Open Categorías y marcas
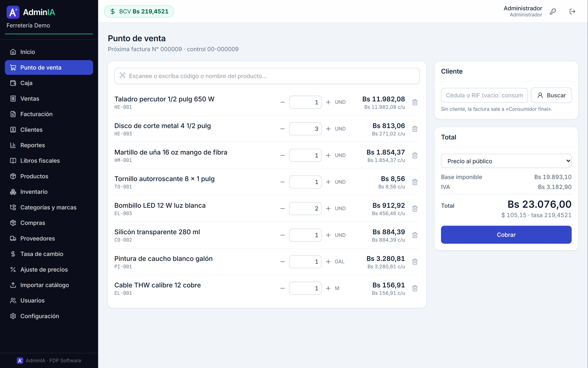The width and height of the screenshot is (588, 368). coord(49,207)
